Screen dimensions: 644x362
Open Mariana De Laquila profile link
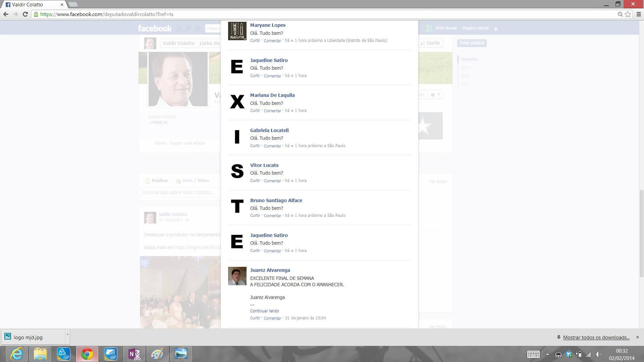tap(272, 95)
